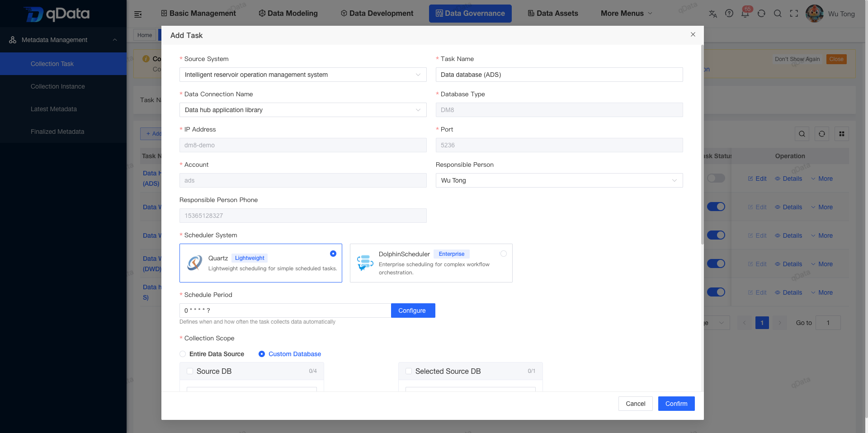Expand More in the last table row

[x=822, y=292]
